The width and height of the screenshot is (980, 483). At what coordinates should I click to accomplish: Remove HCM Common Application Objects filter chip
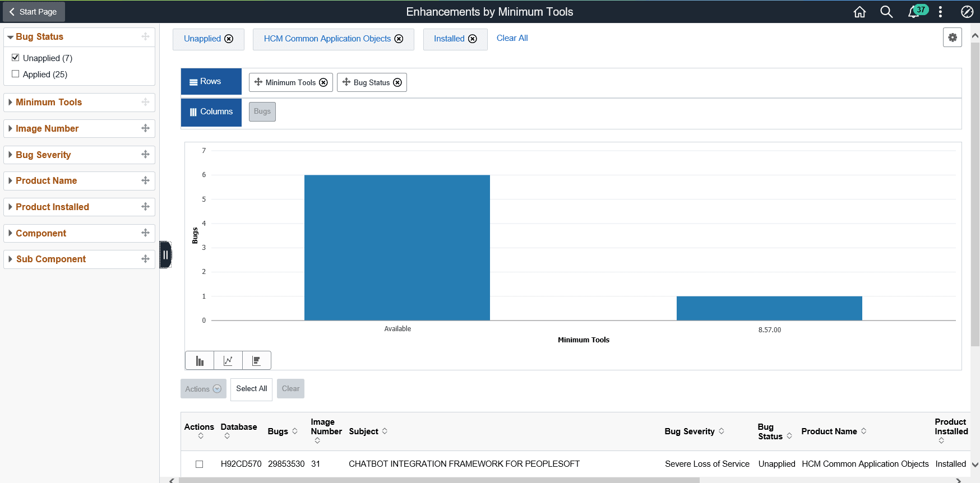click(x=399, y=39)
